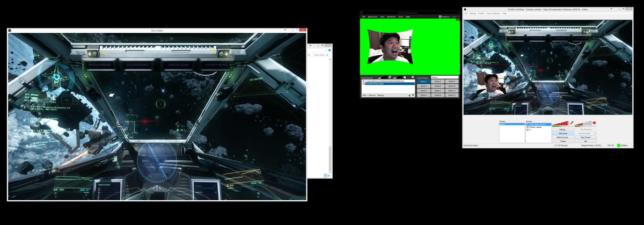This screenshot has height=225, width=644.
Task: Toggle the Microsoft LifeCam Studio source checkbox
Action: pos(363,84)
